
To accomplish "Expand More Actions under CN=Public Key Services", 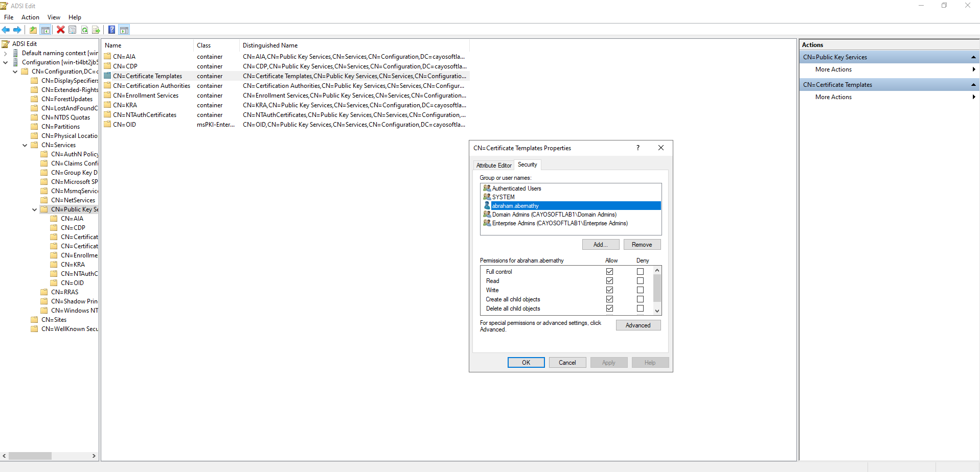I will [x=833, y=69].
